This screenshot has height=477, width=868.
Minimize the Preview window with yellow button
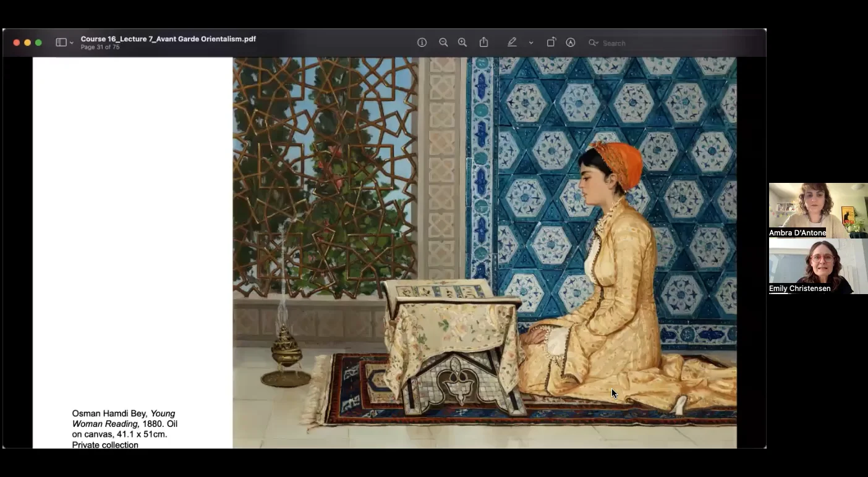(27, 43)
